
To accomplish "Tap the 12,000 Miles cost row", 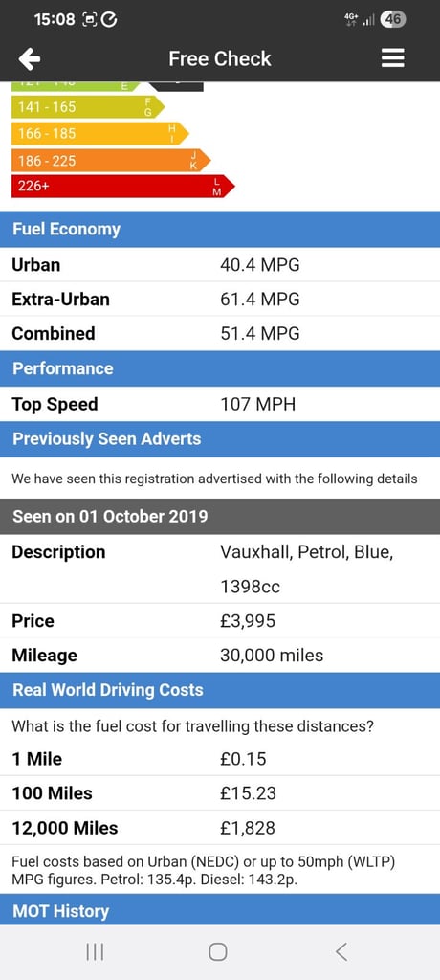I will (220, 828).
